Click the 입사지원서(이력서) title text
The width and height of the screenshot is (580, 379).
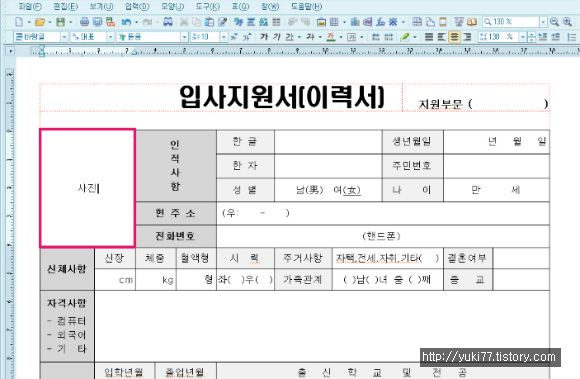[282, 97]
